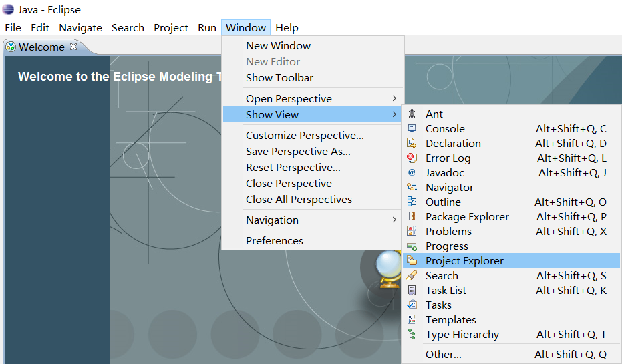Image resolution: width=622 pixels, height=364 pixels.
Task: Choose Customize Perspective...
Action: 313,135
